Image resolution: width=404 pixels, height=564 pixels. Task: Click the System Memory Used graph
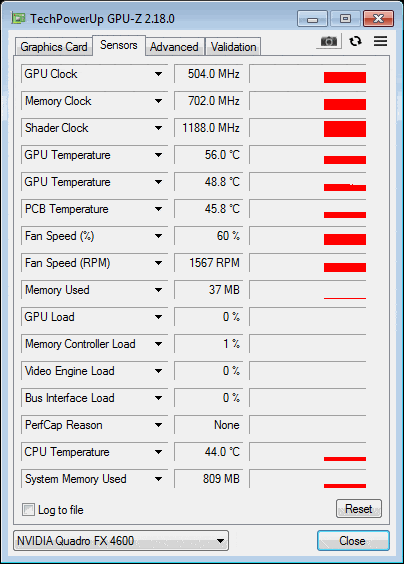[x=308, y=479]
